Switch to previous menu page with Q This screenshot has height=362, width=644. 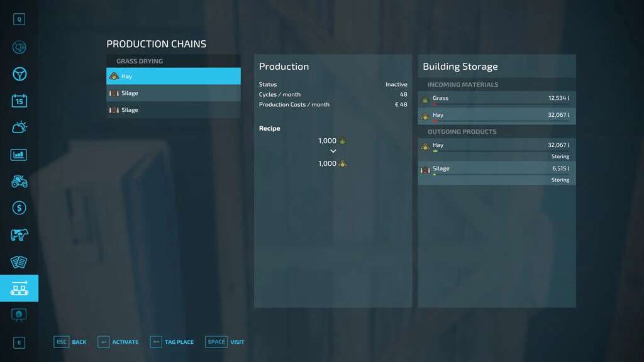click(x=19, y=19)
